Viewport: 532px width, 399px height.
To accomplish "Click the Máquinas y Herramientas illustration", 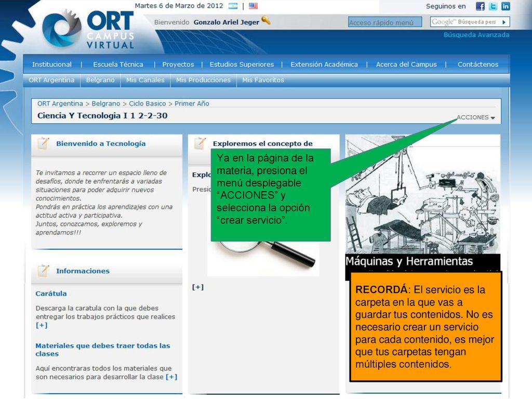I will (422, 194).
